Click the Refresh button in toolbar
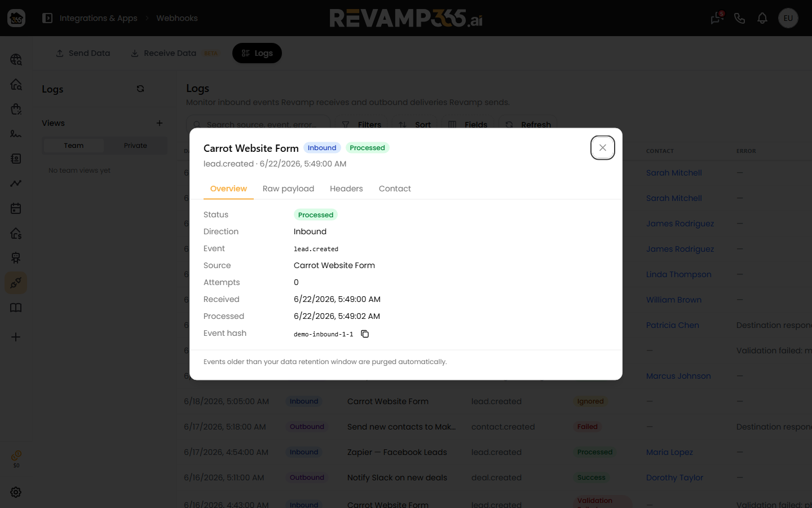Screen dimensions: 812x508 (x=528, y=124)
